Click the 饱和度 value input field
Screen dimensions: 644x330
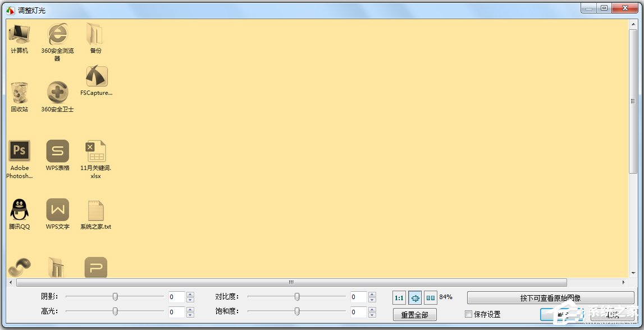[x=359, y=312]
